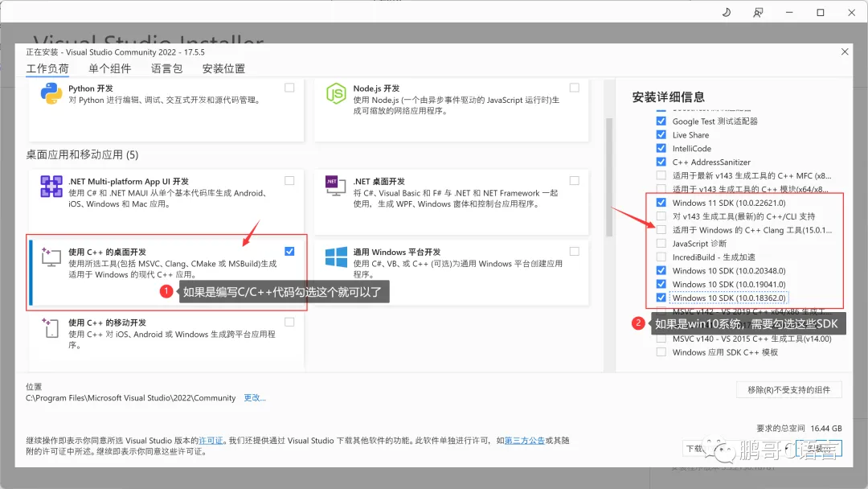Screen dimensions: 868x489
Task: Click the 安装详细信息 heading
Action: [668, 97]
